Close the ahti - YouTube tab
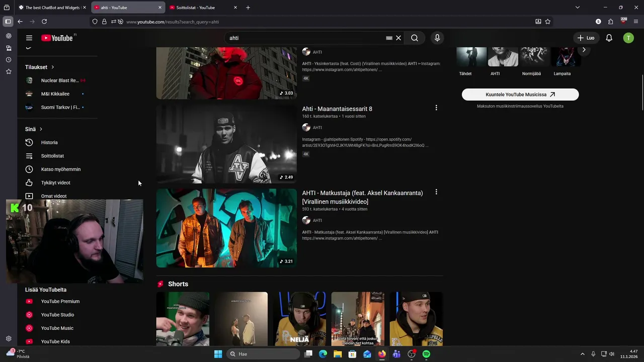This screenshot has height=362, width=644. point(160,8)
